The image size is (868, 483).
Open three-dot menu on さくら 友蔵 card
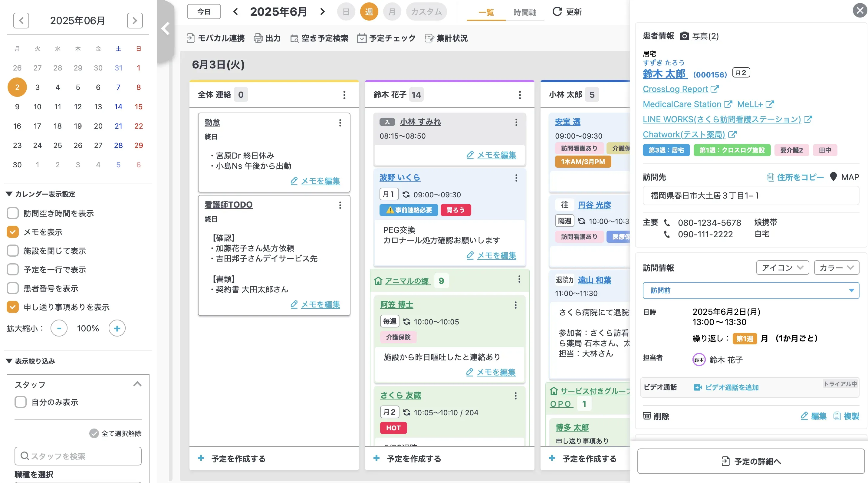click(515, 396)
